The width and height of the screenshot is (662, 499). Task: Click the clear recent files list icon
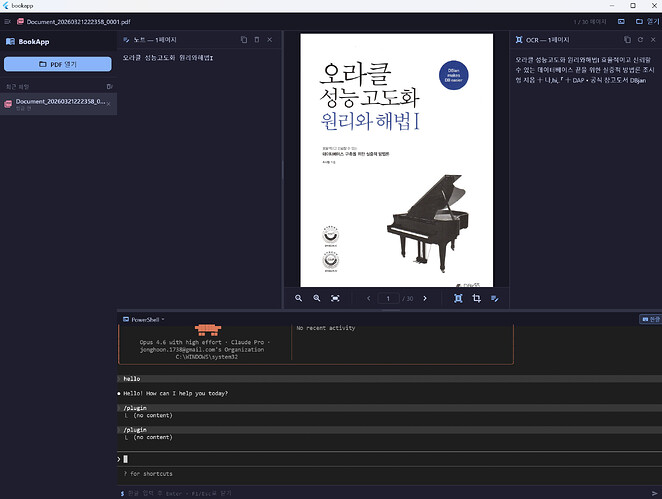click(x=109, y=87)
